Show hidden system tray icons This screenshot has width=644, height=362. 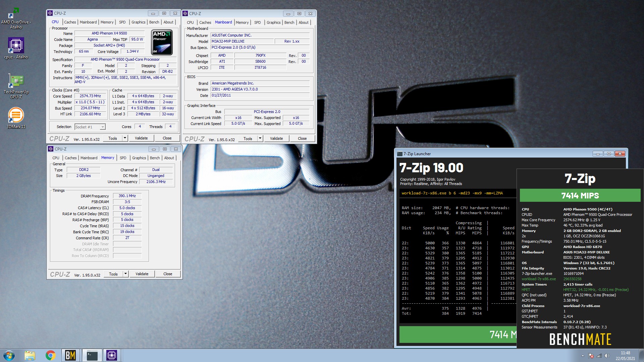coord(583,356)
